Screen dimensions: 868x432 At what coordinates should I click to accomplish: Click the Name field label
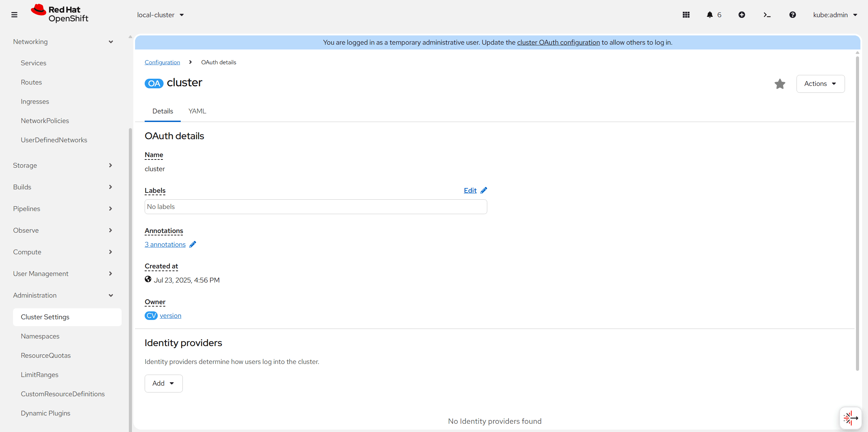154,155
